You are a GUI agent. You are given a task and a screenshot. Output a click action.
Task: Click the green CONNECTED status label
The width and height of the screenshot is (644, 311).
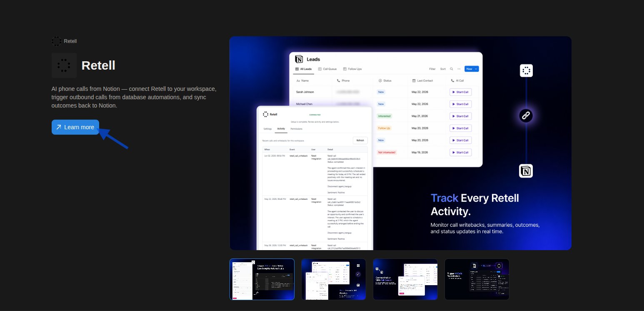pyautogui.click(x=315, y=114)
